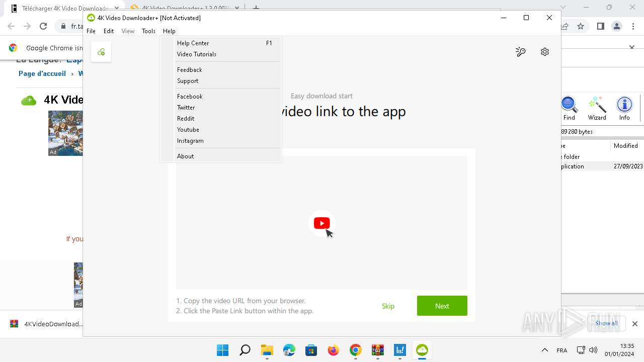Choose Support in the Help menu
Screen dimensions: 644x362
pos(221,81)
